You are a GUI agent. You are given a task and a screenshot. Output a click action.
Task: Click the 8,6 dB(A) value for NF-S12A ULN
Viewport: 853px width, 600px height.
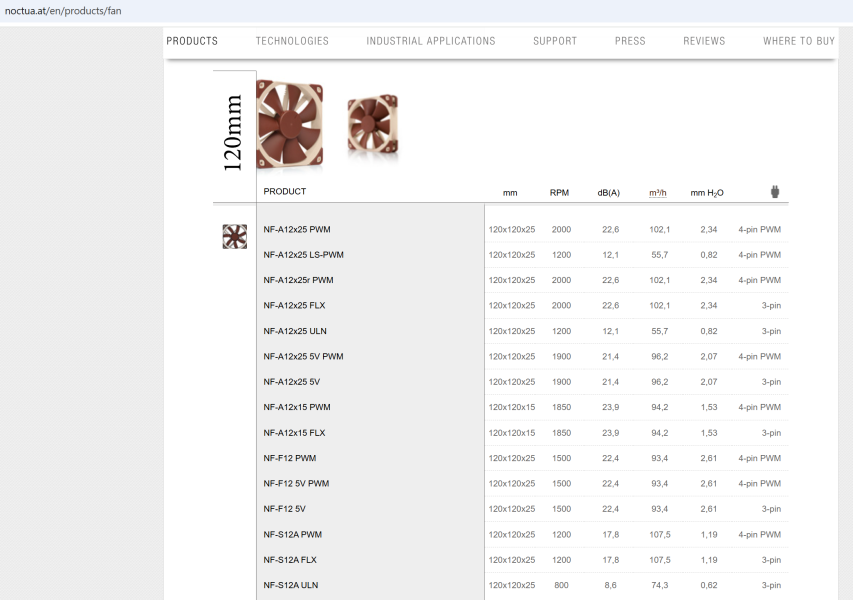pos(610,585)
